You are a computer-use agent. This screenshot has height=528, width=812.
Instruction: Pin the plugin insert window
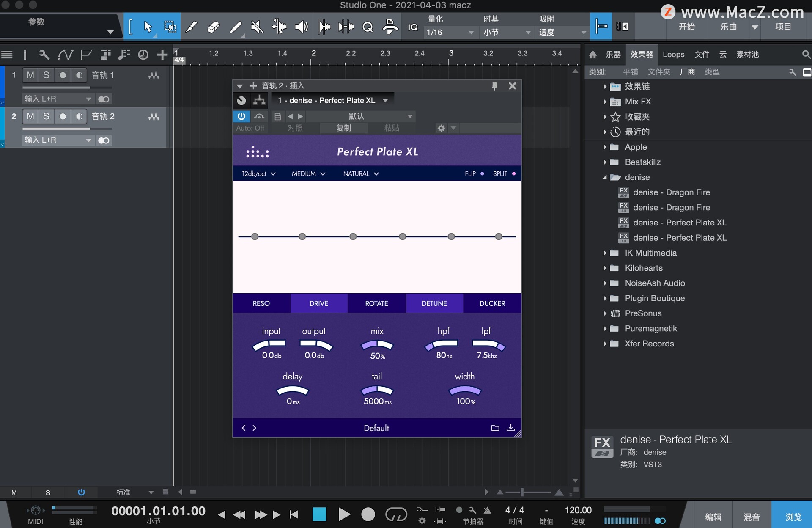[x=494, y=86]
